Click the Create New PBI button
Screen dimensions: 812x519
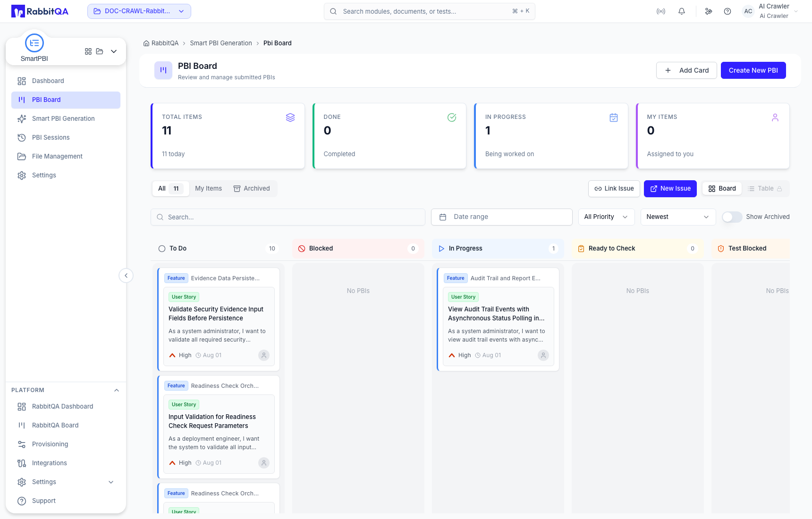pyautogui.click(x=753, y=70)
